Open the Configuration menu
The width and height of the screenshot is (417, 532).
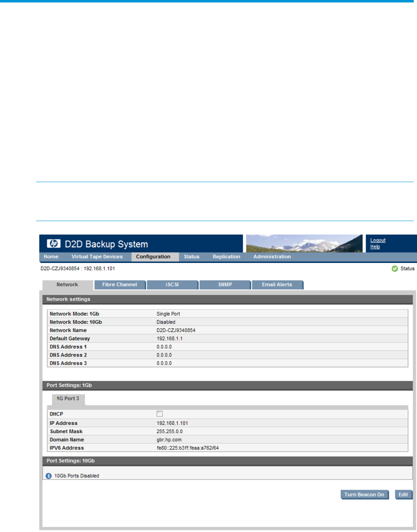[x=153, y=257]
